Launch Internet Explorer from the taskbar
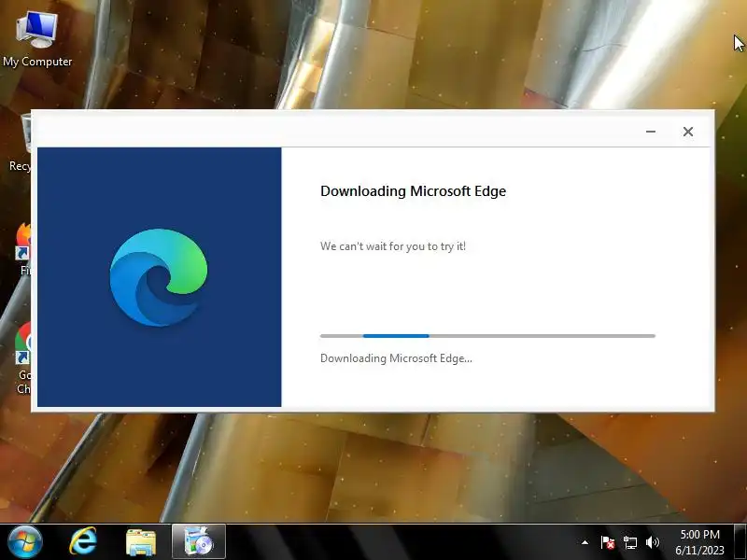The height and width of the screenshot is (560, 747). pyautogui.click(x=83, y=542)
